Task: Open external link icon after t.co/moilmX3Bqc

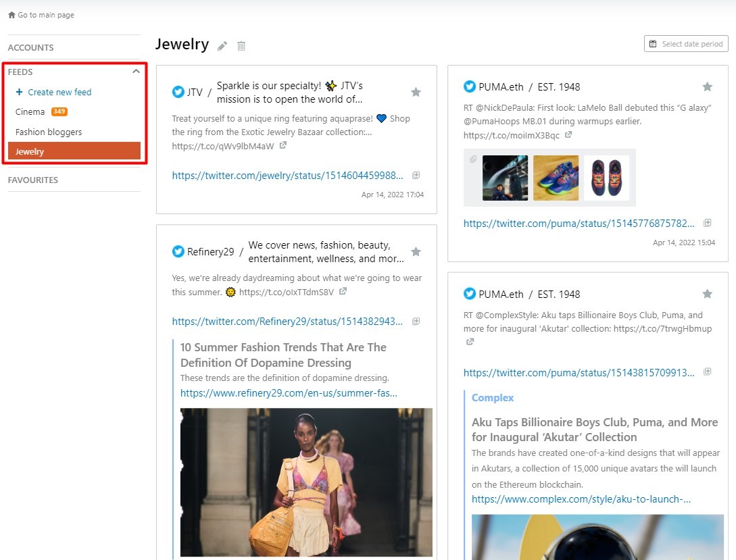Action: 568,134
